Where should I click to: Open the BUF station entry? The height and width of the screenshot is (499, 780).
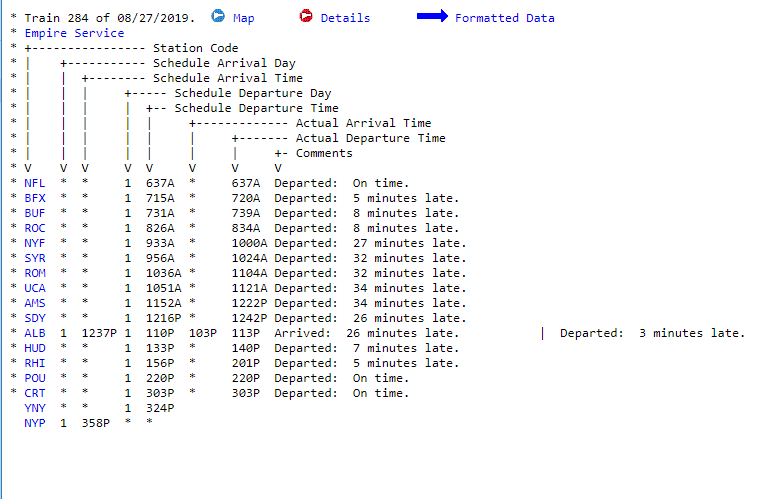[34, 213]
